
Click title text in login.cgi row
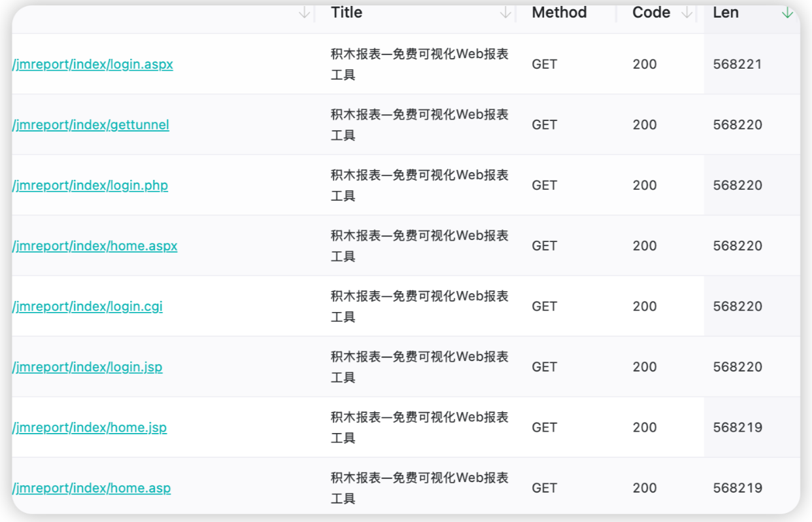click(x=420, y=306)
